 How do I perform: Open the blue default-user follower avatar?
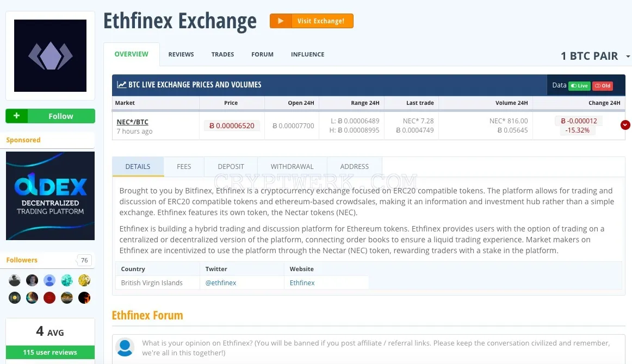click(x=49, y=280)
